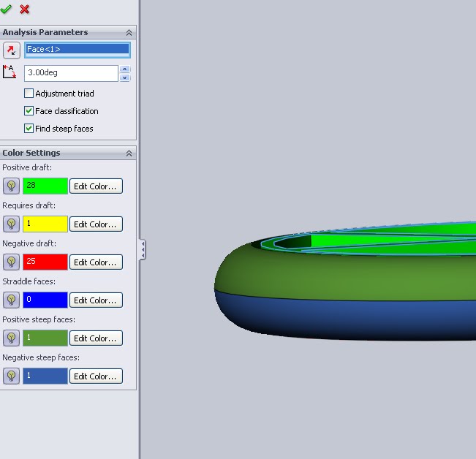Uncheck the Find steep faces checkbox

click(29, 129)
